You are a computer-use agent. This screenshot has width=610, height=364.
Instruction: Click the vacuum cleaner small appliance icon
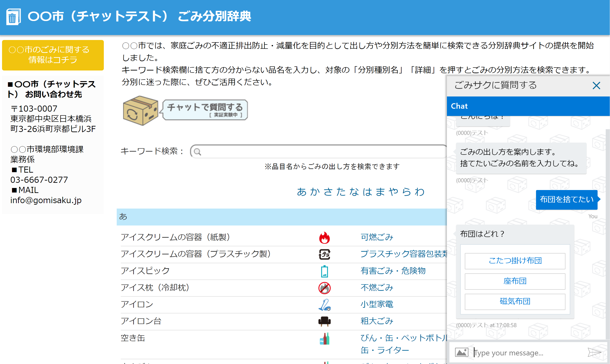point(324,305)
